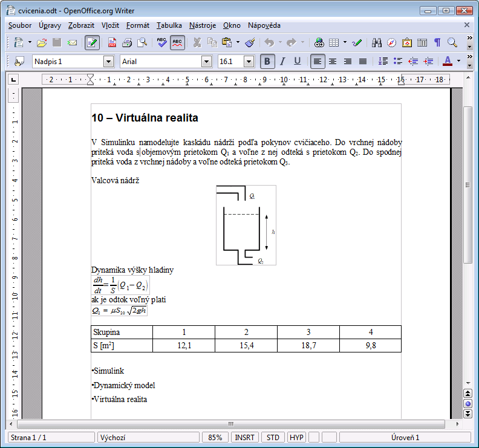Insert a table with the grid icon
This screenshot has width=479, height=448.
[334, 42]
